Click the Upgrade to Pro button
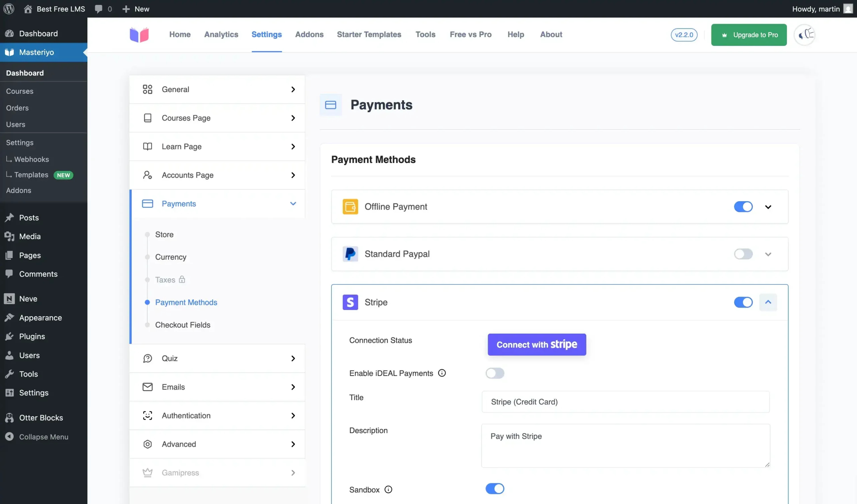 (749, 35)
